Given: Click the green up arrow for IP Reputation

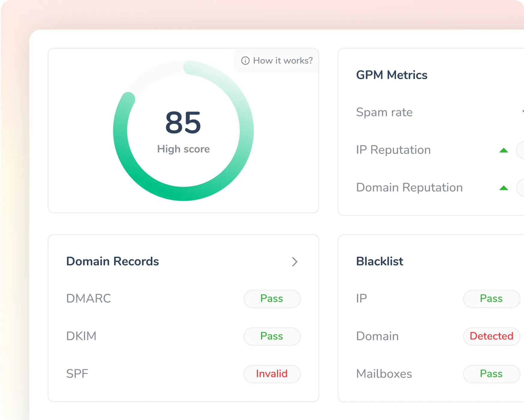Looking at the screenshot, I should point(504,150).
